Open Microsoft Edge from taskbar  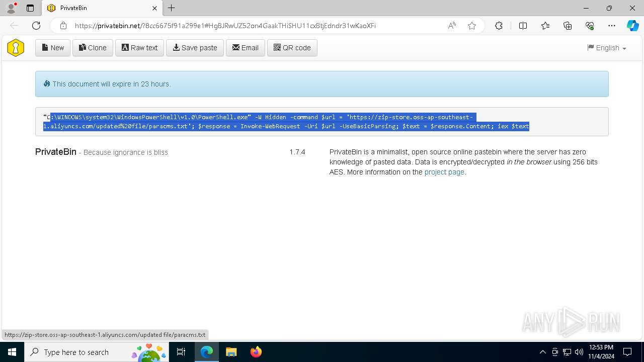207,352
